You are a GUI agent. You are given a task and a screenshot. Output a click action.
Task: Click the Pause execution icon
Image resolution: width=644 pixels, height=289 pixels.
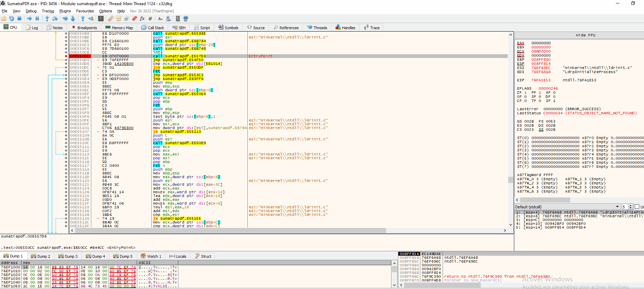37,19
